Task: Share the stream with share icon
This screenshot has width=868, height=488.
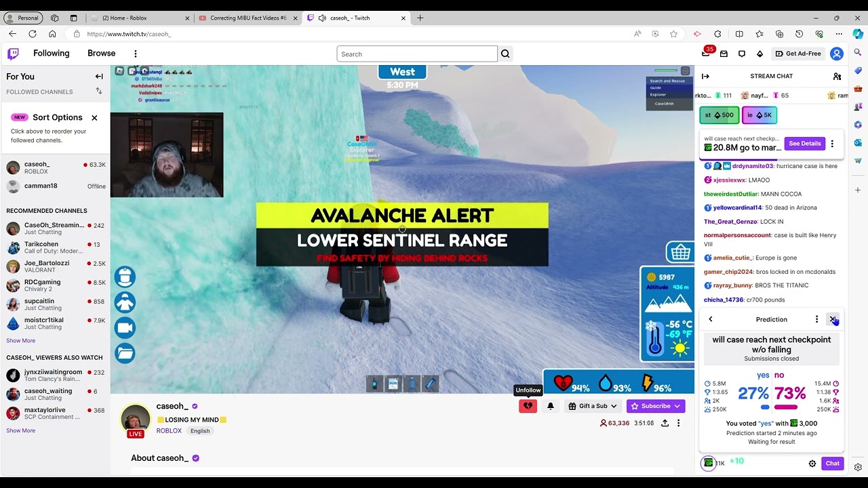Action: pos(665,423)
